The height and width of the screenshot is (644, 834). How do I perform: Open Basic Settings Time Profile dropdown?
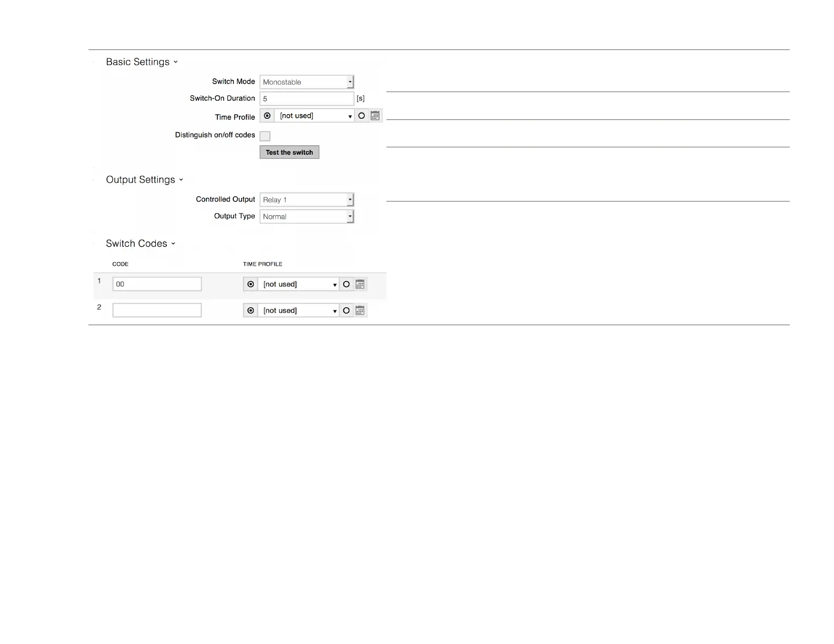pyautogui.click(x=314, y=116)
